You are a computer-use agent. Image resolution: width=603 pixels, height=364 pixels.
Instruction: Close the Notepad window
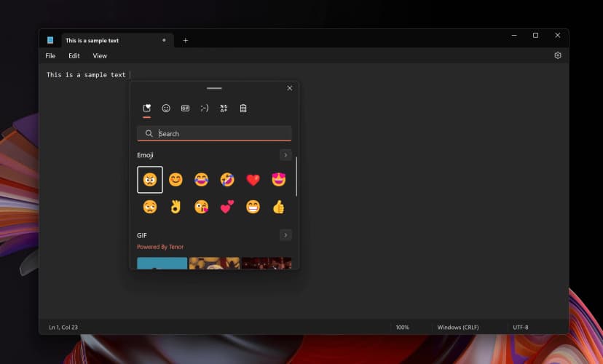pyautogui.click(x=558, y=36)
